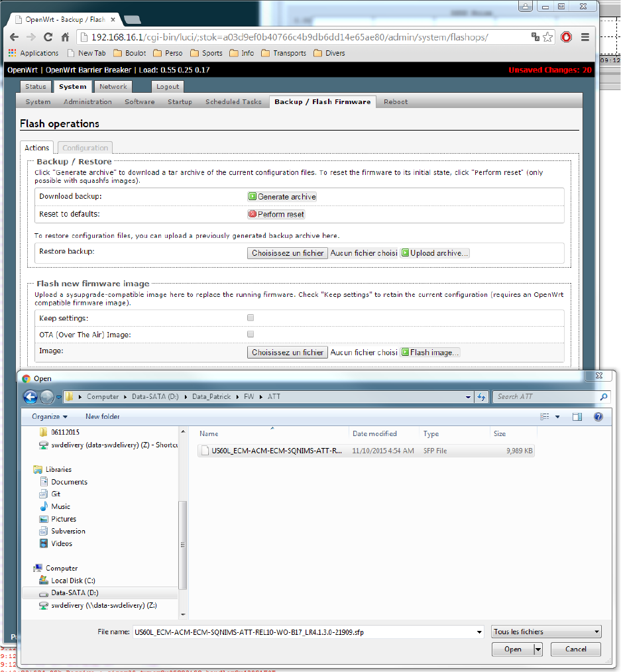
Task: Open Software subtab
Action: pyautogui.click(x=140, y=101)
